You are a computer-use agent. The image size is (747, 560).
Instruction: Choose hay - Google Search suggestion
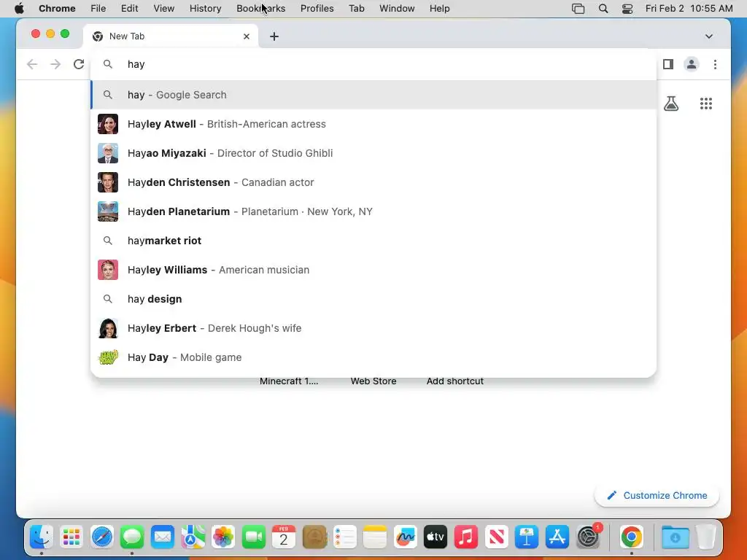coord(373,95)
